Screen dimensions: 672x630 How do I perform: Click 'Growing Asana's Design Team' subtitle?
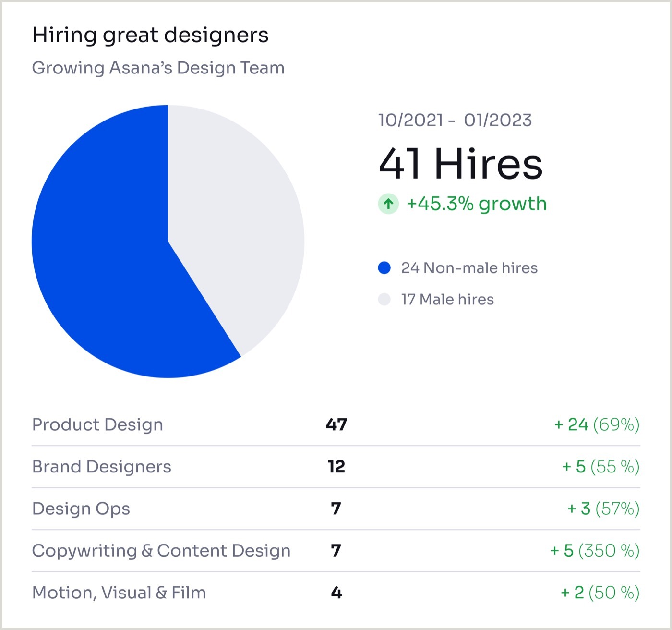[158, 68]
